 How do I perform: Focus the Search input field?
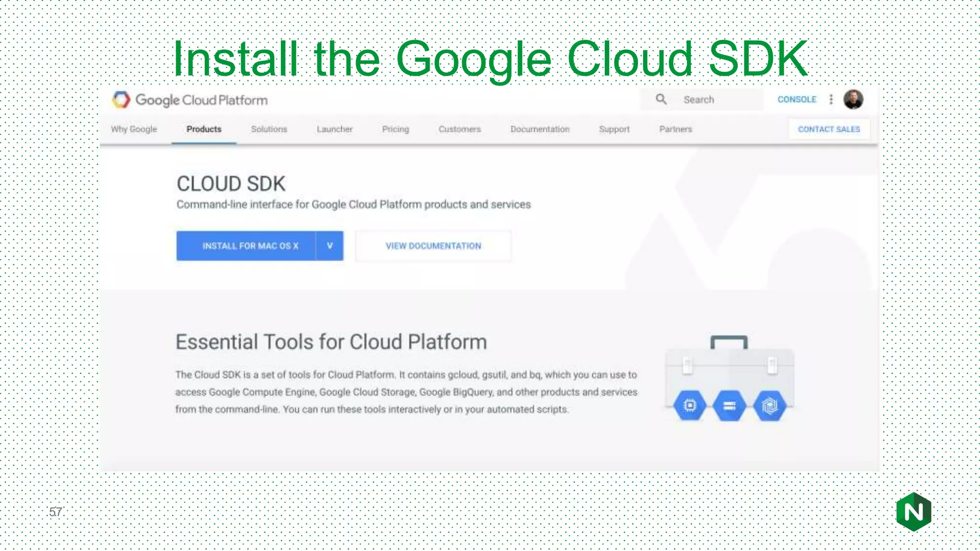(x=702, y=99)
